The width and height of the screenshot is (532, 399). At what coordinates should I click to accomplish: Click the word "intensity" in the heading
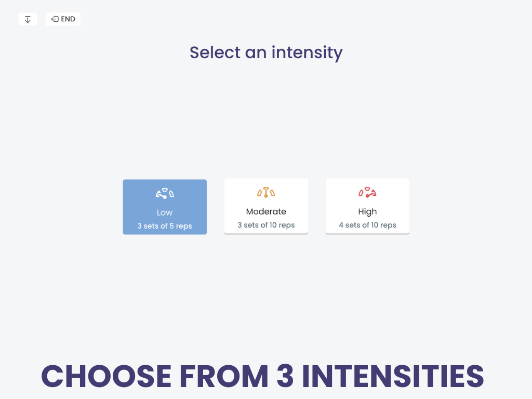pyautogui.click(x=307, y=52)
